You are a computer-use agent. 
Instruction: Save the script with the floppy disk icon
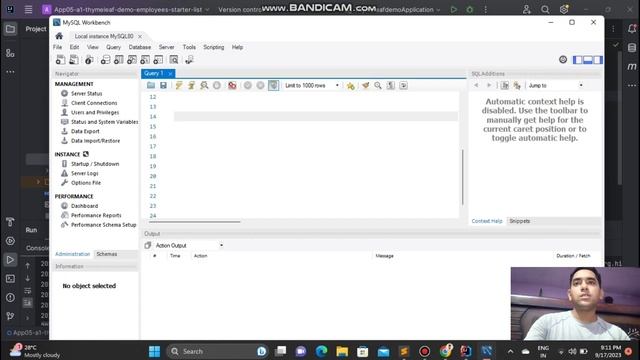[163, 85]
